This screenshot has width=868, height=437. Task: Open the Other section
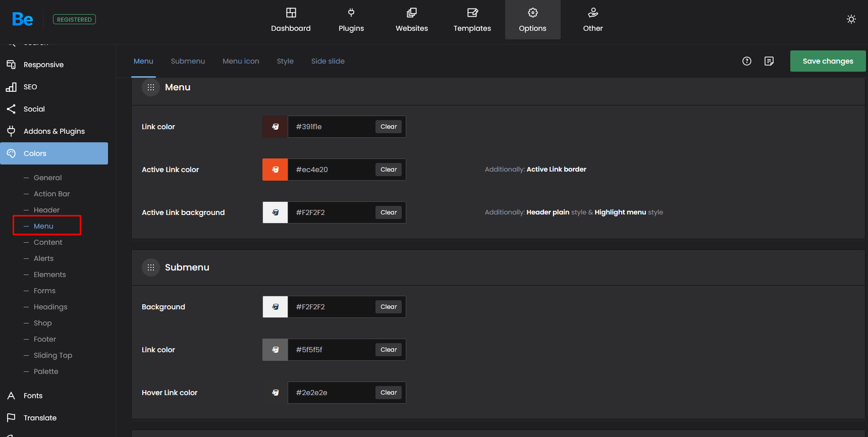(x=593, y=20)
